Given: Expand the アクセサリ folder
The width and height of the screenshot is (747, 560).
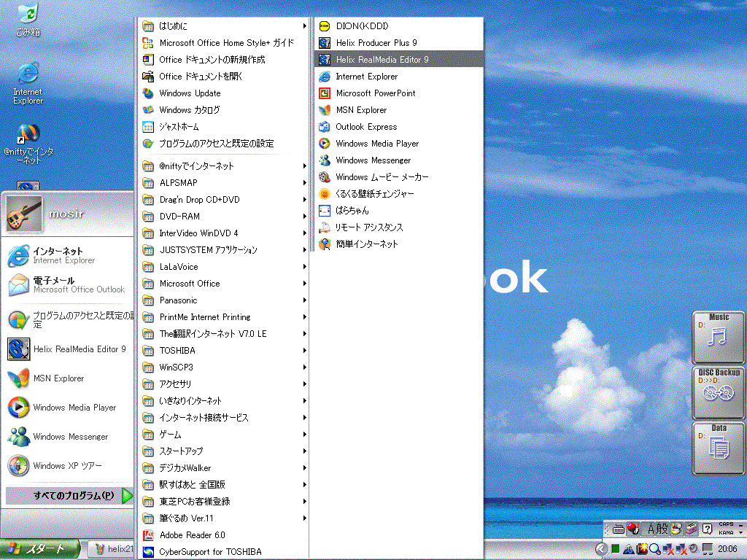Looking at the screenshot, I should 224,384.
